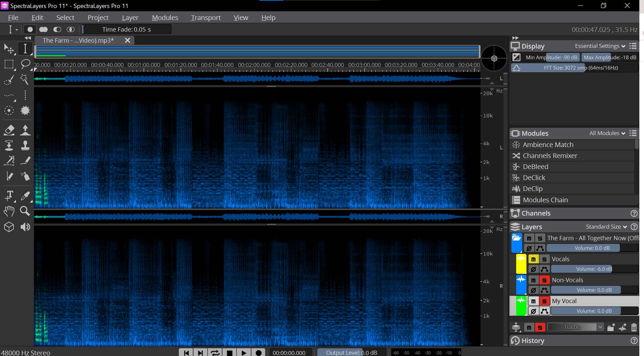This screenshot has width=644, height=356.
Task: Open the All Modules filter dropdown
Action: 607,133
